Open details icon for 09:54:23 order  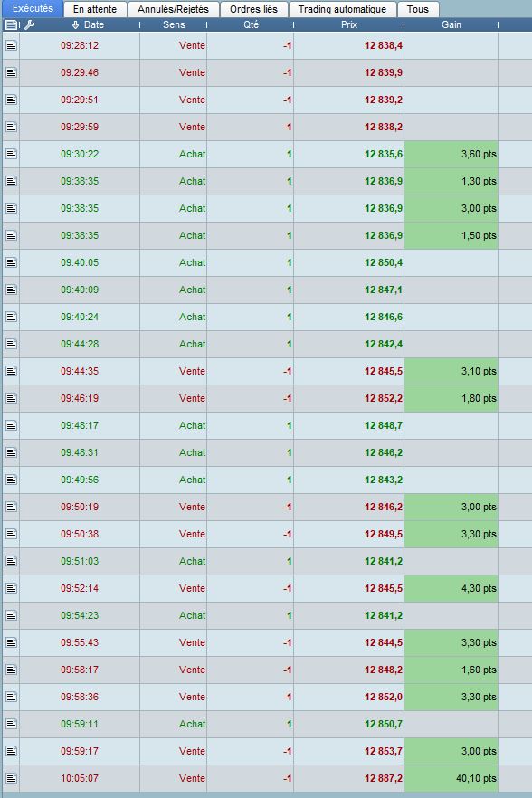[x=11, y=615]
